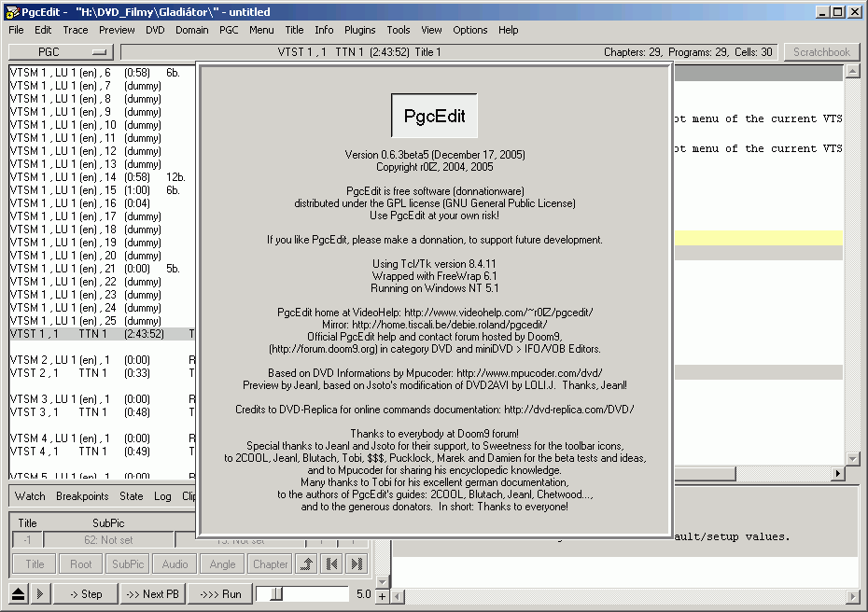
Task: Click the Audio remote button
Action: click(175, 563)
